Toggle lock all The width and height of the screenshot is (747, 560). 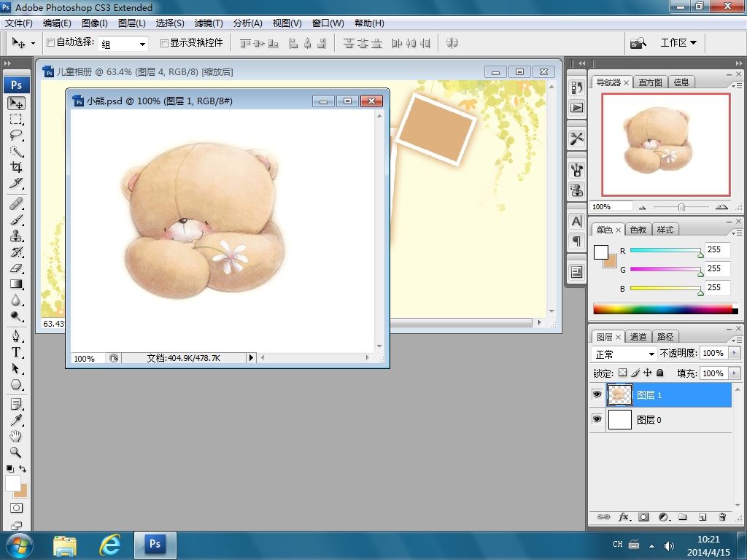[x=659, y=373]
